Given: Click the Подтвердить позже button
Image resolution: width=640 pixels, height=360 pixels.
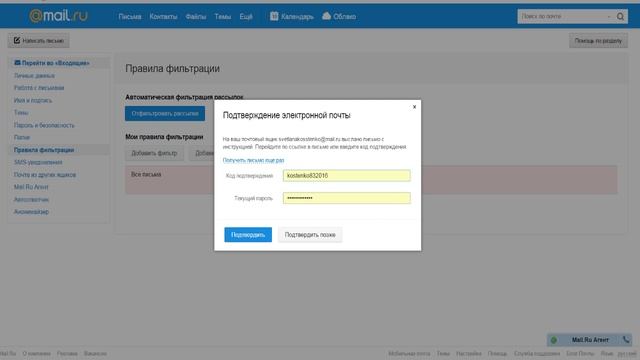Looking at the screenshot, I should click(310, 235).
